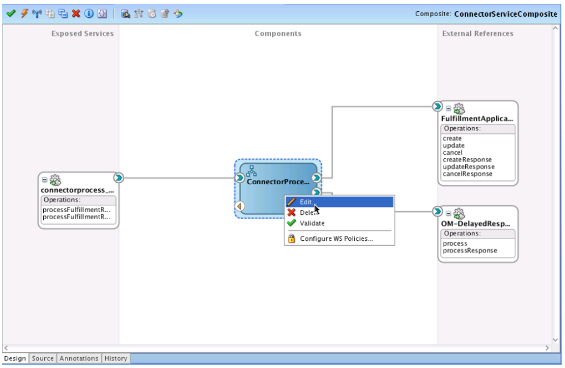Select the process operation in OM-DelayedResp

pyautogui.click(x=455, y=244)
